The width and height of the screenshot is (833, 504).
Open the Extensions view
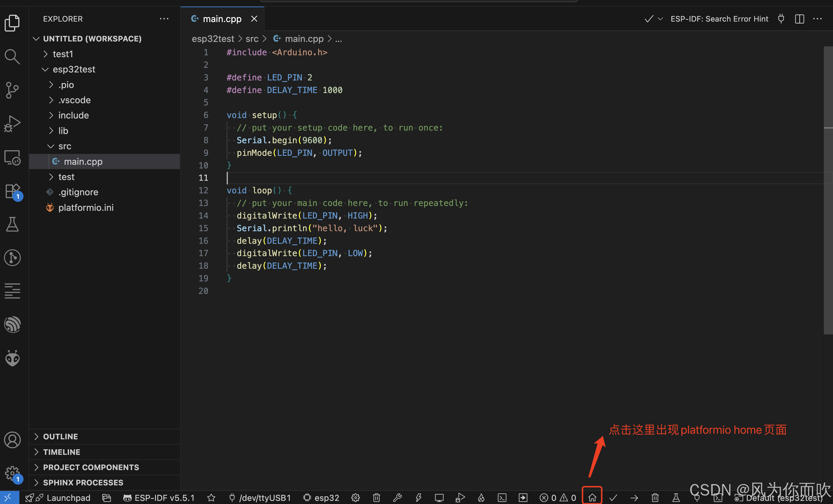[x=13, y=191]
